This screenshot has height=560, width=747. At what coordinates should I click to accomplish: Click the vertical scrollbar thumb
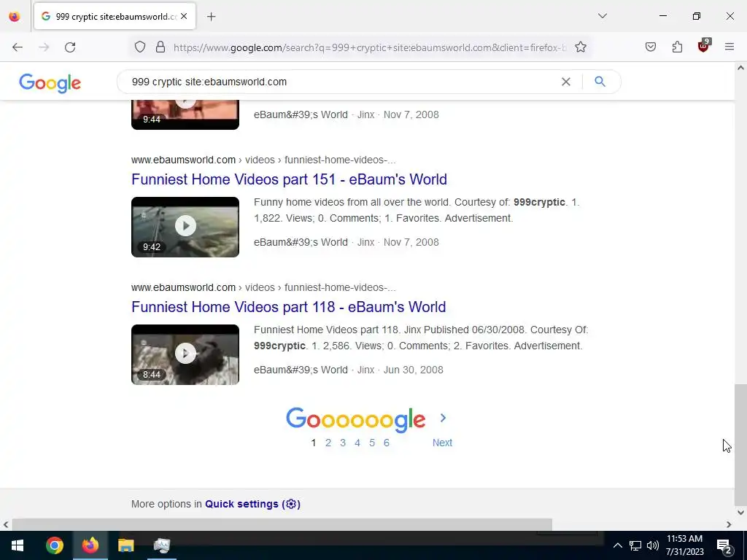(x=740, y=444)
